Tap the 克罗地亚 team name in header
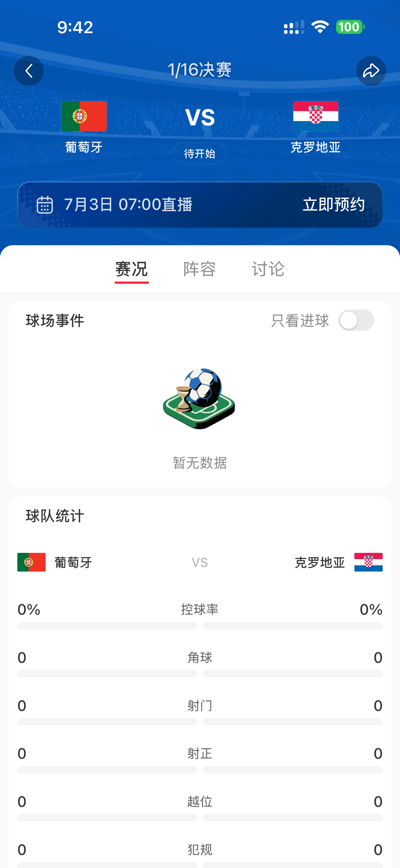 316,147
